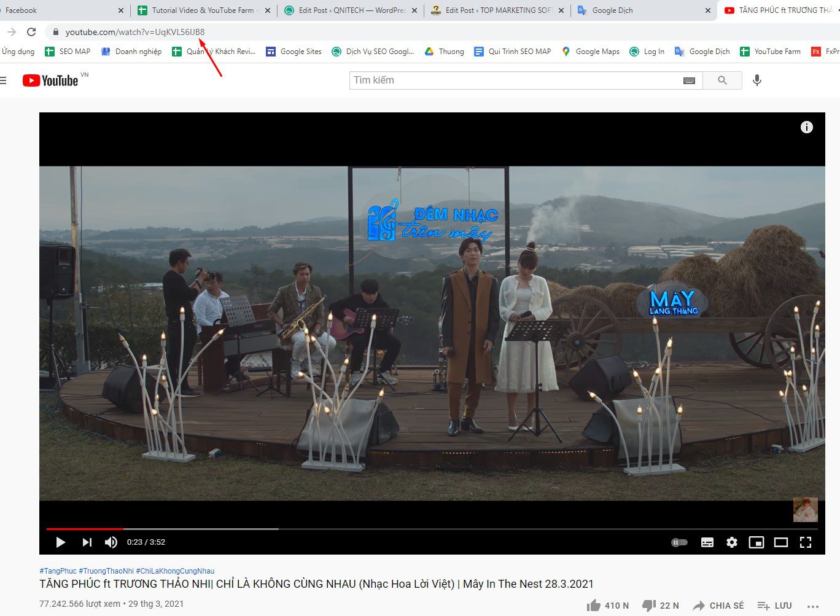
Task: Turn on subtitles/captions button
Action: coord(707,542)
